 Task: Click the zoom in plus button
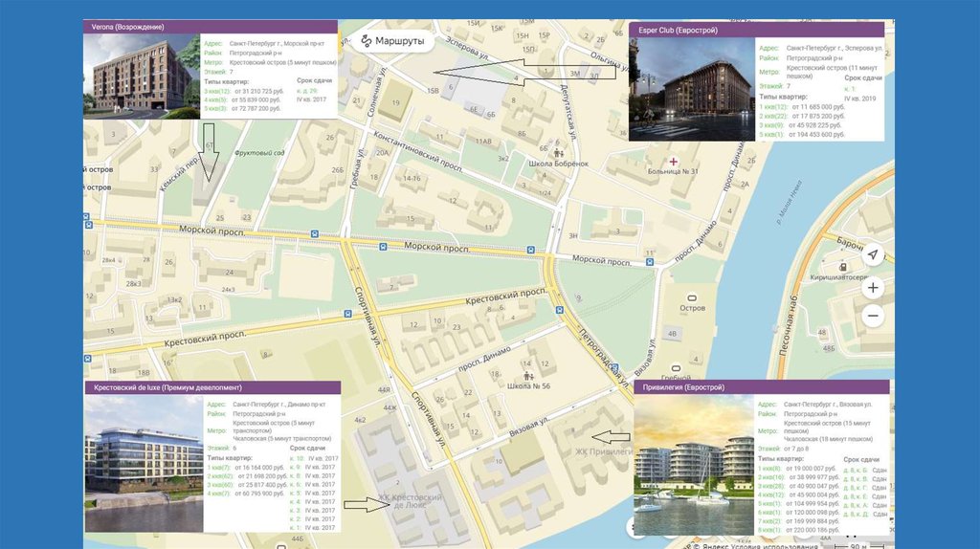coord(872,287)
